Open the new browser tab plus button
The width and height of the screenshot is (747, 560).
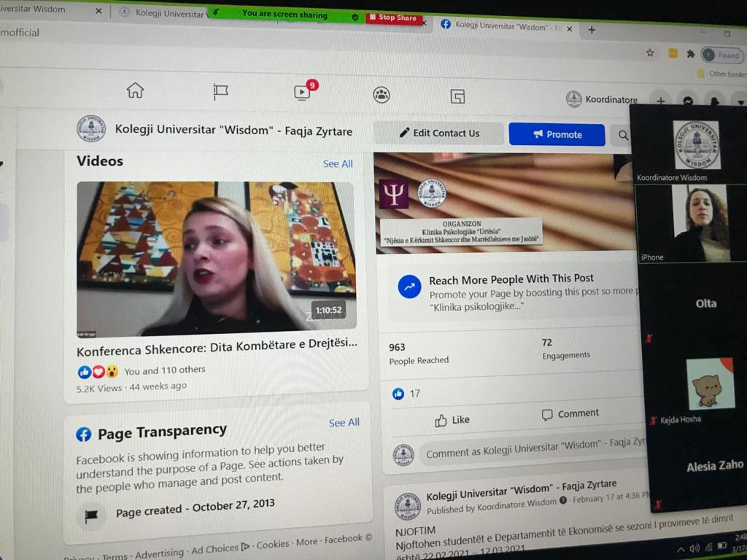point(592,29)
